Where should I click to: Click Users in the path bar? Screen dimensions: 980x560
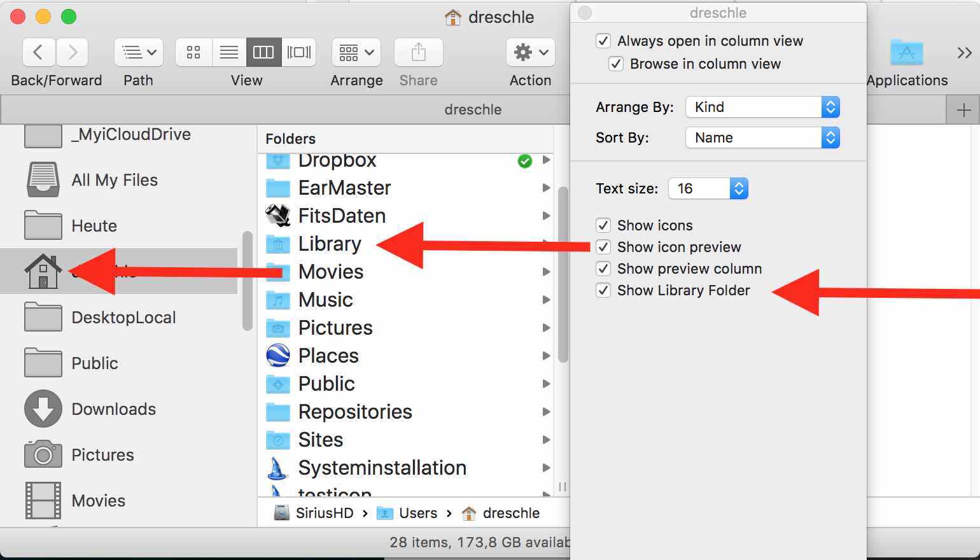(x=407, y=513)
